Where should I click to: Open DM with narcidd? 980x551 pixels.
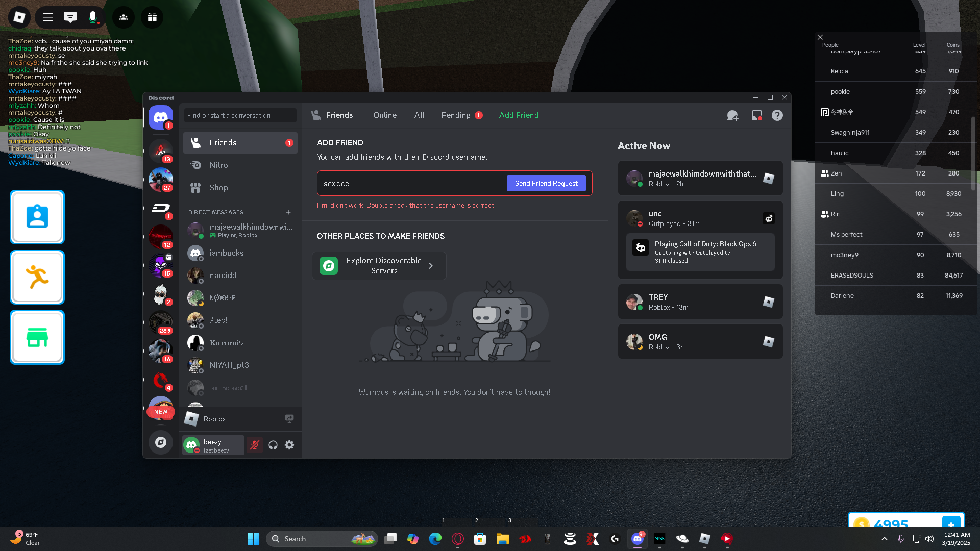click(x=240, y=275)
